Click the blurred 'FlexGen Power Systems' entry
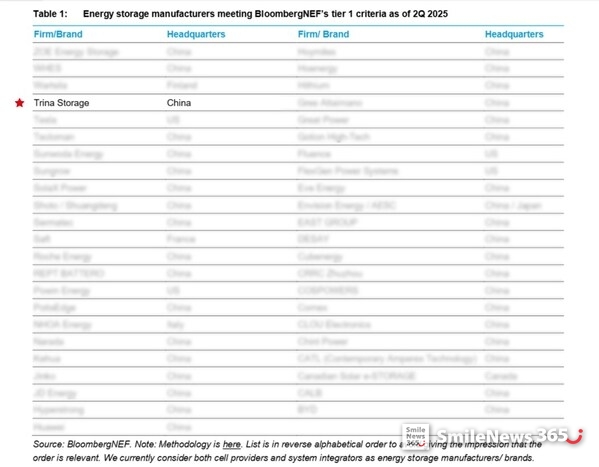The width and height of the screenshot is (599, 467). coord(348,171)
